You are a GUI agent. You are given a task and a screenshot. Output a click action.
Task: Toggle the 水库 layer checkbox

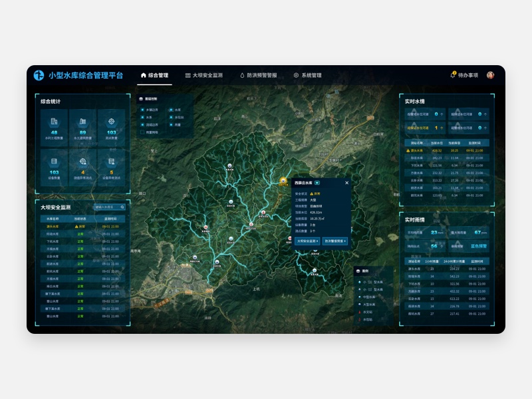[x=171, y=110]
